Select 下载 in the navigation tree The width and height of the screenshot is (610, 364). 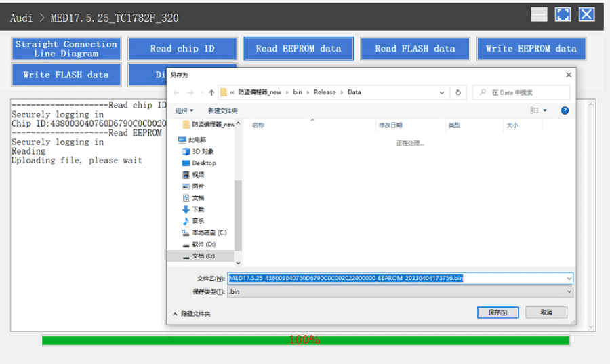(193, 209)
